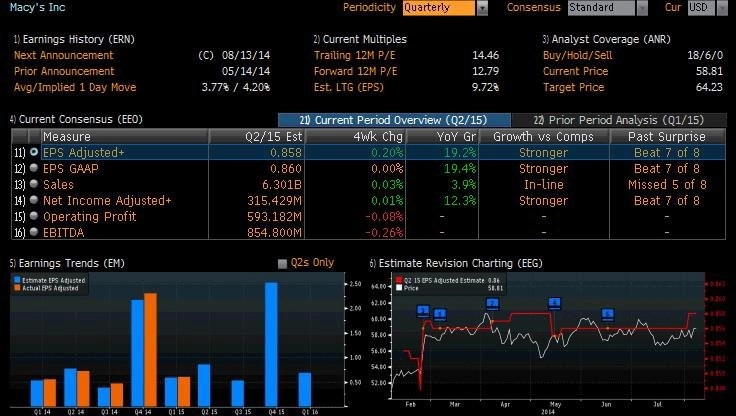
Task: Open the Consensus Standard dropdown arrow
Action: pos(642,8)
